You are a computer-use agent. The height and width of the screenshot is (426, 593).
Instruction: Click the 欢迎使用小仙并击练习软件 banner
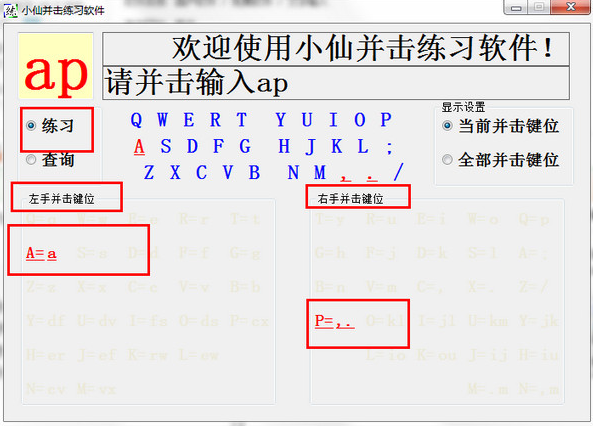point(336,49)
